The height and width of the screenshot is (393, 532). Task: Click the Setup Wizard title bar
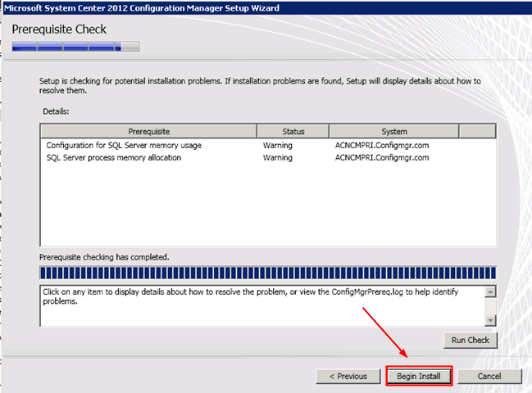coord(267,8)
